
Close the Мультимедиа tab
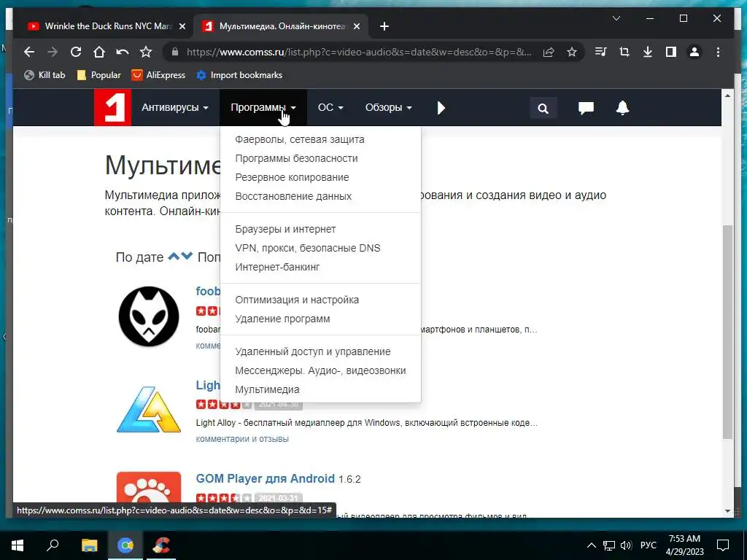[356, 27]
